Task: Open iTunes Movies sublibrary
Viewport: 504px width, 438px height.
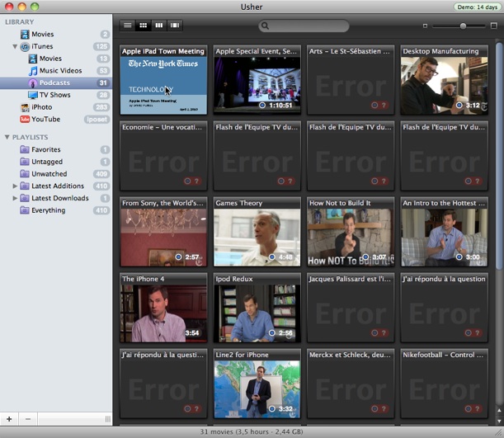Action: coord(50,59)
